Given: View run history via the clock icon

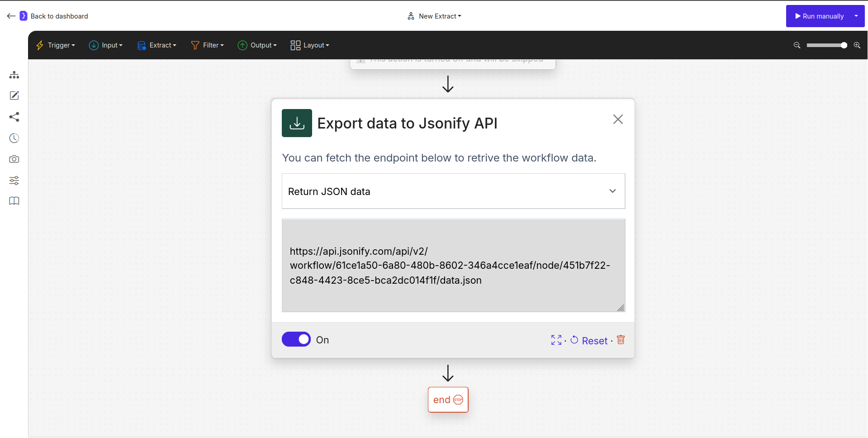Looking at the screenshot, I should pyautogui.click(x=14, y=138).
